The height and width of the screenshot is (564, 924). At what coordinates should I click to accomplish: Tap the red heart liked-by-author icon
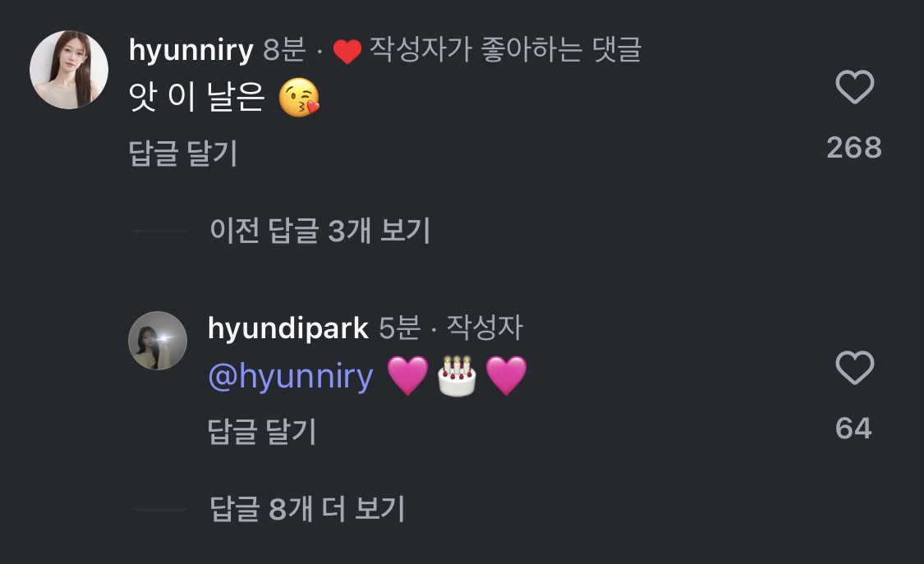[347, 51]
